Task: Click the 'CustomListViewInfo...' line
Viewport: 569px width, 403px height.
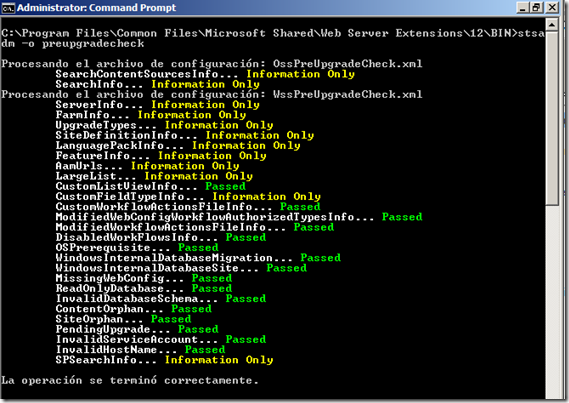Action: (x=151, y=186)
